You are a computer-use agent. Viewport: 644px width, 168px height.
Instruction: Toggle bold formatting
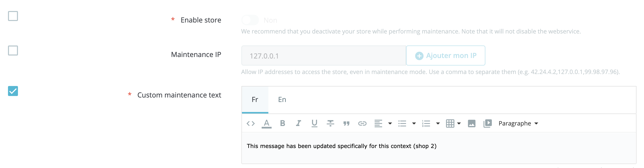(x=283, y=123)
